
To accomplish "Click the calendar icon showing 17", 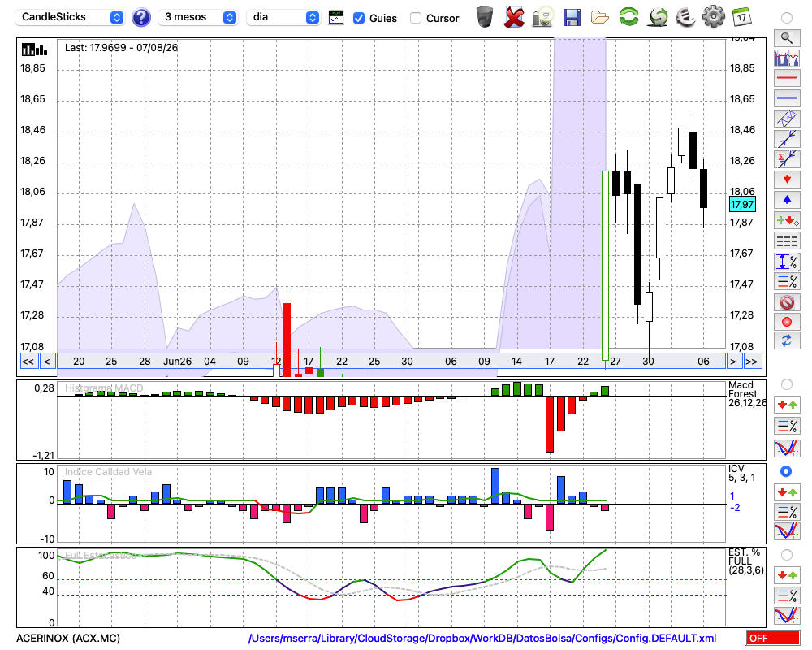I will click(x=741, y=17).
